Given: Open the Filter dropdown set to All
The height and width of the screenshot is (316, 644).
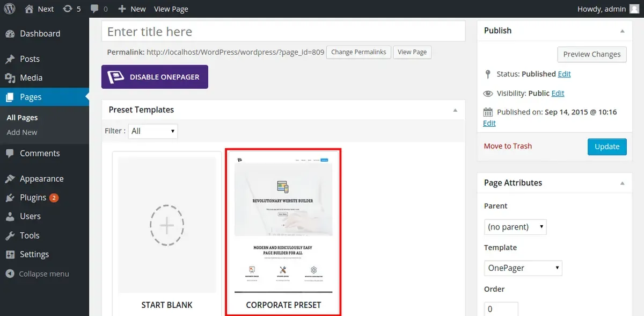Looking at the screenshot, I should click(153, 131).
